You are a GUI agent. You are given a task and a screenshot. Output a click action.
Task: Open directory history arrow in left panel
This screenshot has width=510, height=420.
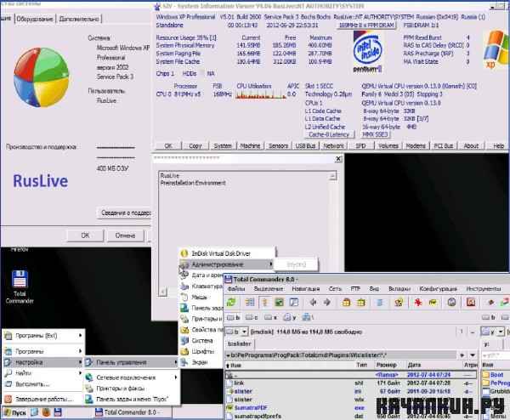[473, 355]
